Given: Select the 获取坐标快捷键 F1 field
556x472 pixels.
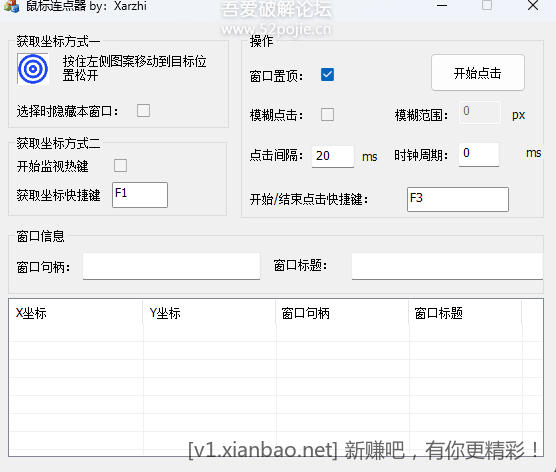Looking at the screenshot, I should pos(140,195).
